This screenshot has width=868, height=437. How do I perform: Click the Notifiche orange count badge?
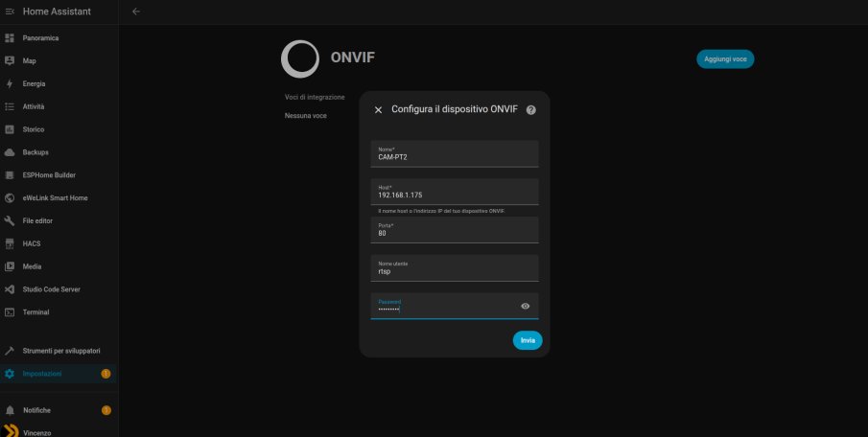point(106,410)
